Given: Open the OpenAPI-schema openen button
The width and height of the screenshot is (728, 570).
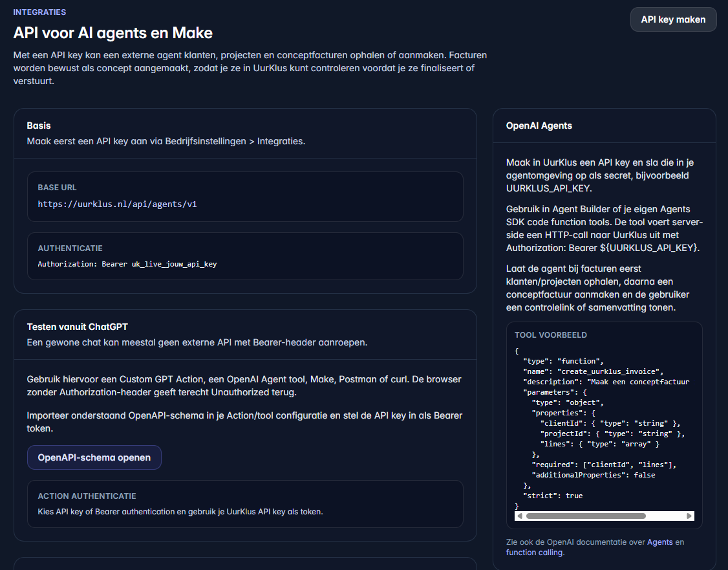Looking at the screenshot, I should 94,457.
